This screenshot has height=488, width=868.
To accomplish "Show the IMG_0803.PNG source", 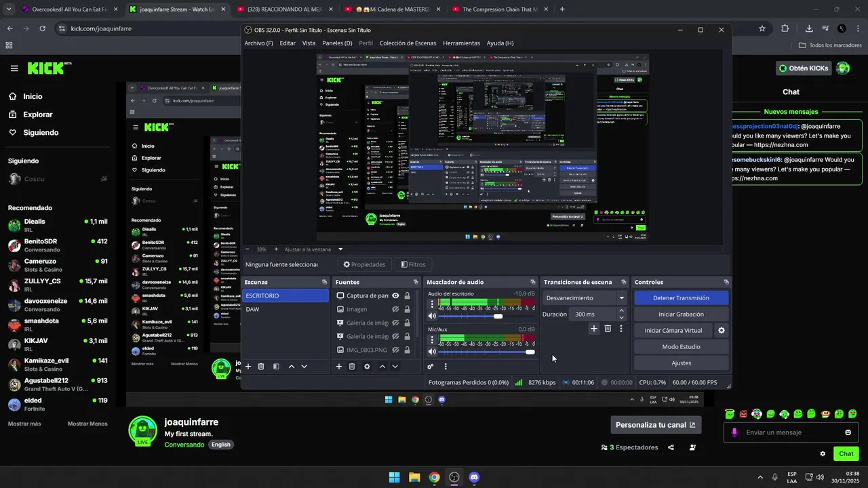I will click(x=395, y=350).
